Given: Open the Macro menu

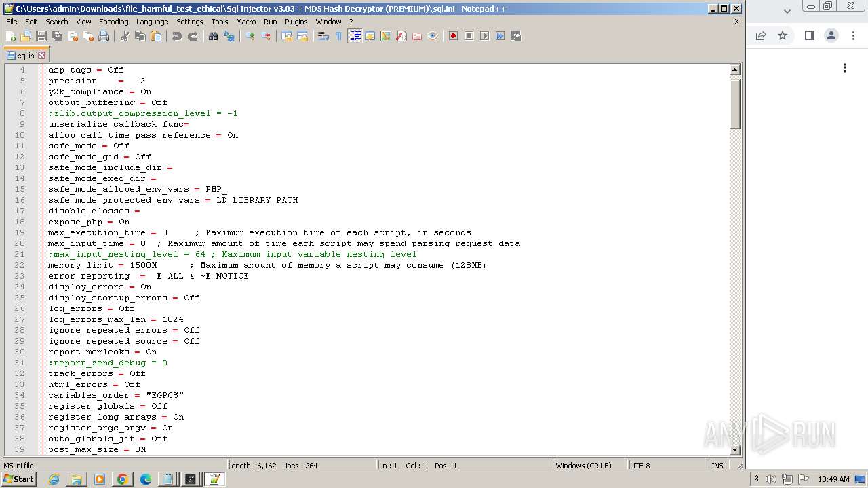Looking at the screenshot, I should (x=245, y=22).
